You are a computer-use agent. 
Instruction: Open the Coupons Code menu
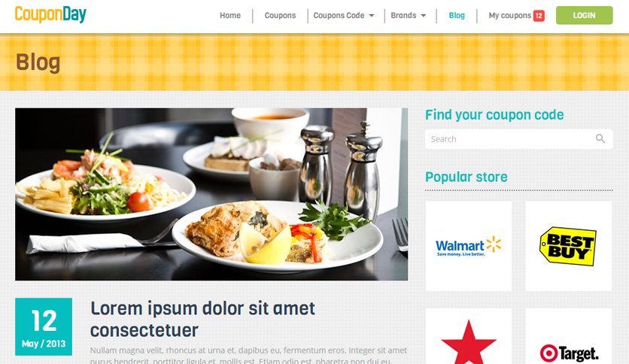pyautogui.click(x=339, y=15)
